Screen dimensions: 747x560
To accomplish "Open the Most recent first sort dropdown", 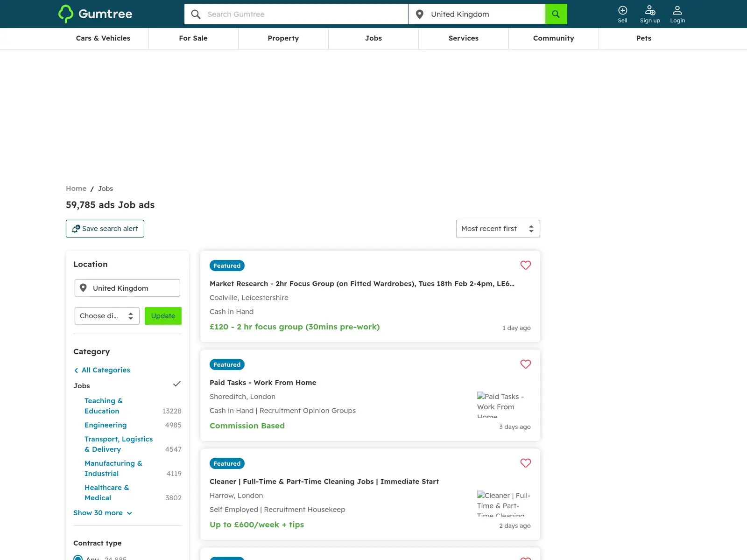I will tap(498, 229).
